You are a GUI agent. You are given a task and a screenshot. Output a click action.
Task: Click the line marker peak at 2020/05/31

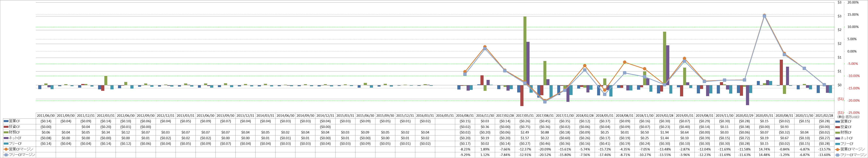click(x=765, y=15)
